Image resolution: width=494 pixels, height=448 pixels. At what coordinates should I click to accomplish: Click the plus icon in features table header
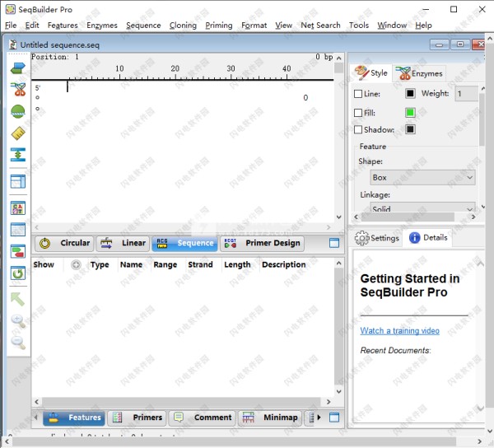pos(76,265)
